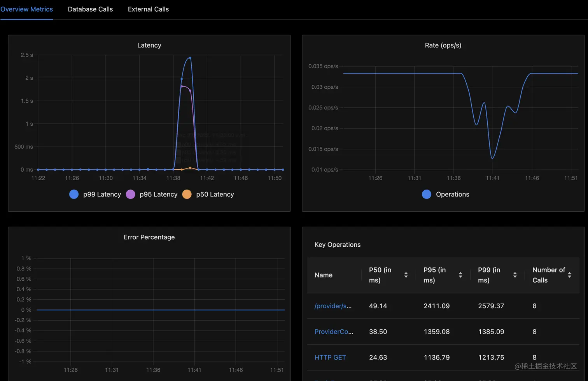Sort the table by P95 latency
Screen dimensions: 588x381
tap(461, 275)
